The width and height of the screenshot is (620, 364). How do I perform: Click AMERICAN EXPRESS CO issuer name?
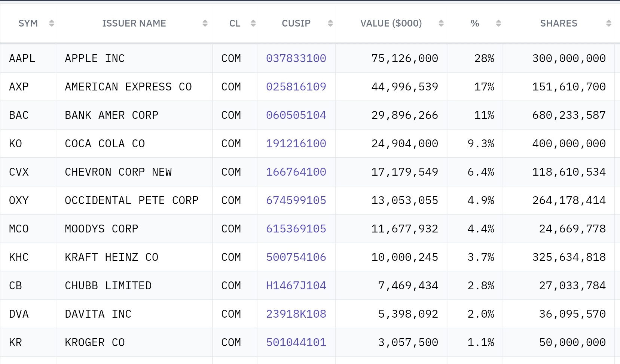[x=128, y=87]
